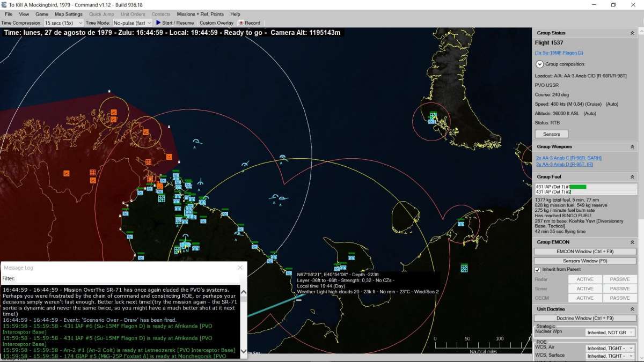Viewport: 644px width, 362px height.
Task: Select the friendly aircraft arc over northern sea
Action: 197,142
